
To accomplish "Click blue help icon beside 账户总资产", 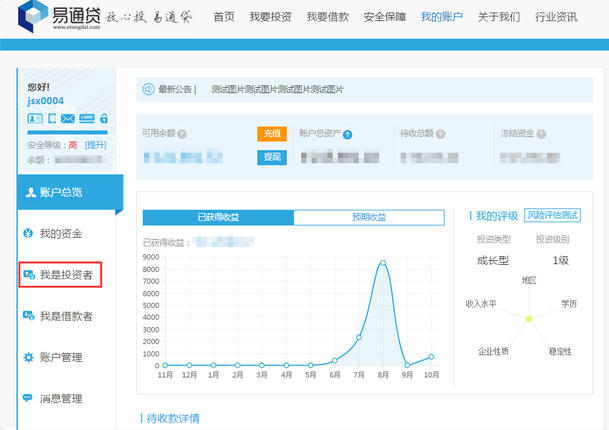I will click(344, 133).
